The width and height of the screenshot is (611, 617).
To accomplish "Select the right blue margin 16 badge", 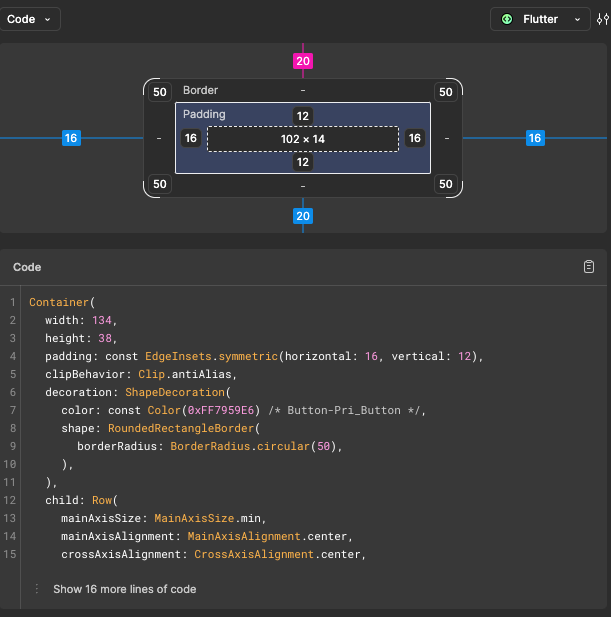I will coord(535,138).
